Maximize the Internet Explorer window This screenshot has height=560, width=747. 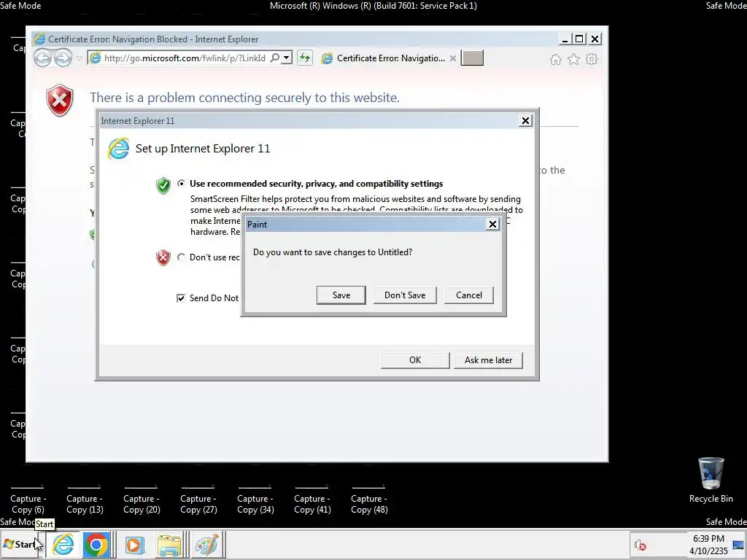pos(579,39)
